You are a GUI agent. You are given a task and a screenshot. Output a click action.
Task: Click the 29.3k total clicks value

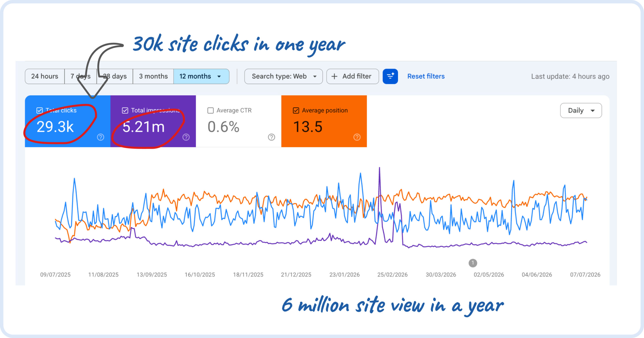pyautogui.click(x=55, y=127)
